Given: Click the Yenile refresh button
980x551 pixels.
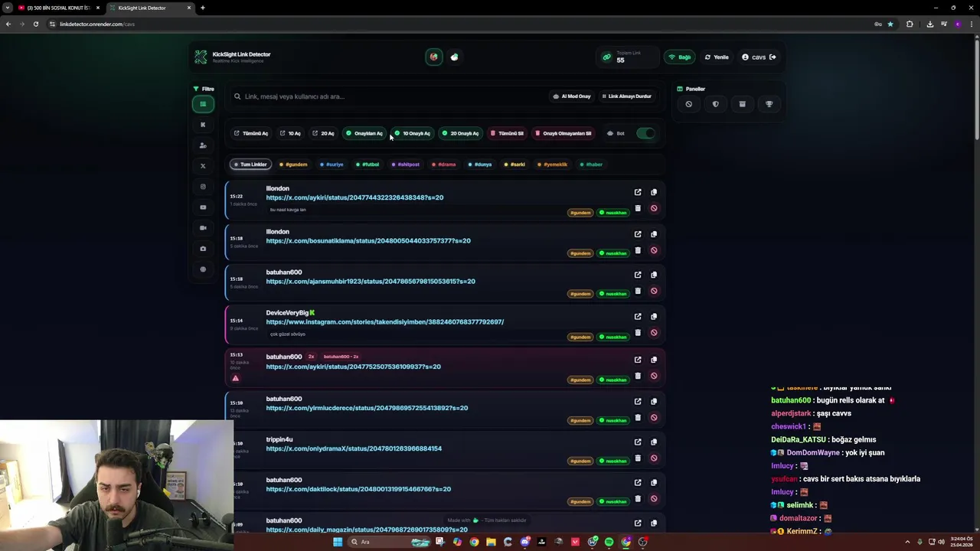Looking at the screenshot, I should 717,57.
